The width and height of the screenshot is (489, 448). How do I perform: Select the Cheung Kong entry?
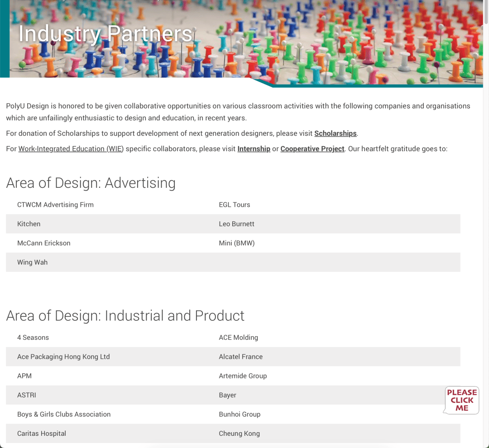pyautogui.click(x=239, y=434)
